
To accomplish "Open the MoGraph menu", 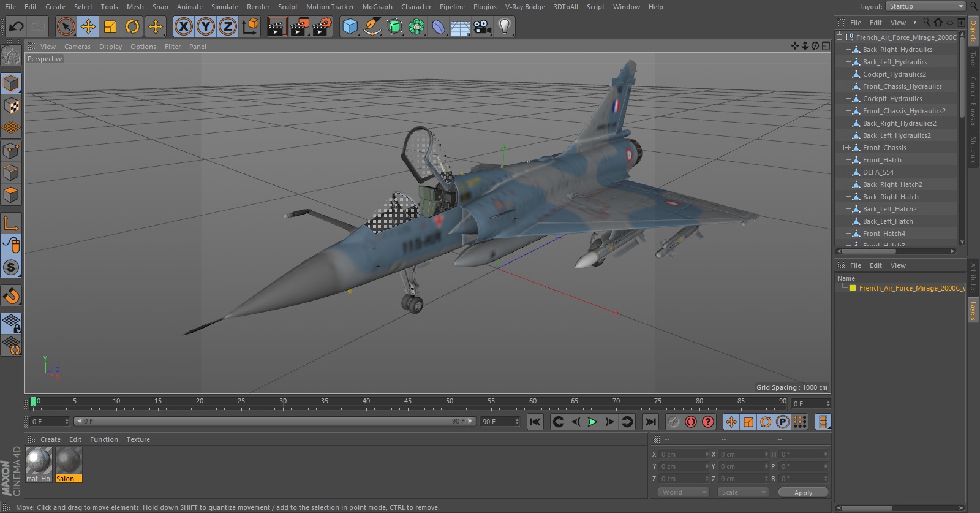I will tap(377, 7).
